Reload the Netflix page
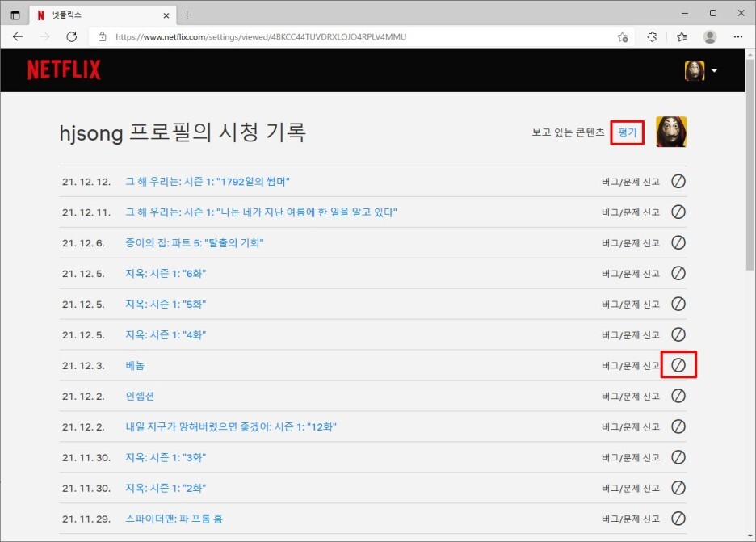Screen dimensions: 756x542 coord(72,36)
